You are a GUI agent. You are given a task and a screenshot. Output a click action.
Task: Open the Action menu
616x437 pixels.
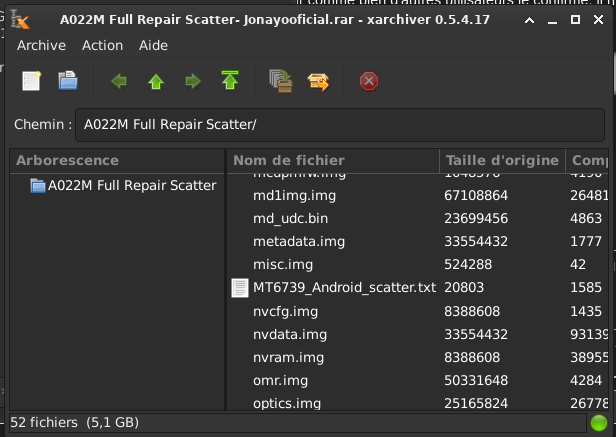[x=102, y=46]
